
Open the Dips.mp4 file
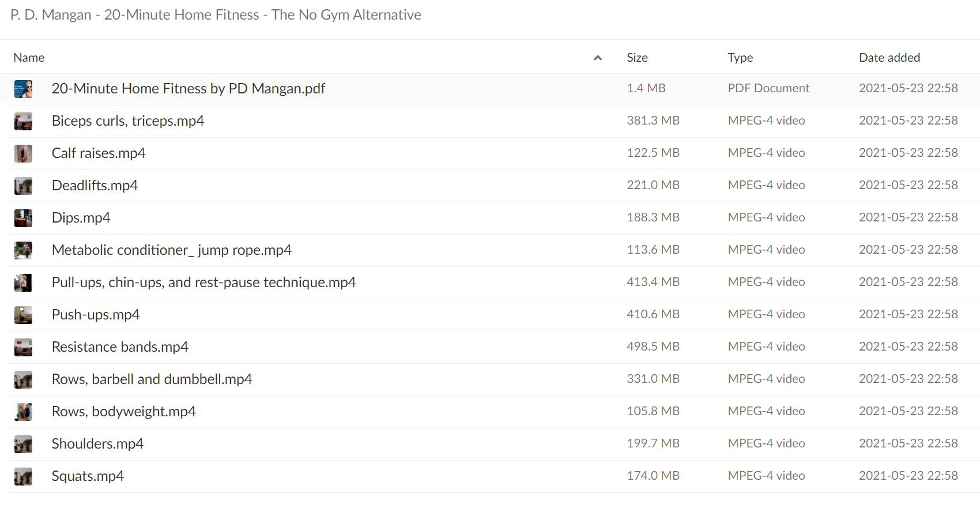coord(81,217)
